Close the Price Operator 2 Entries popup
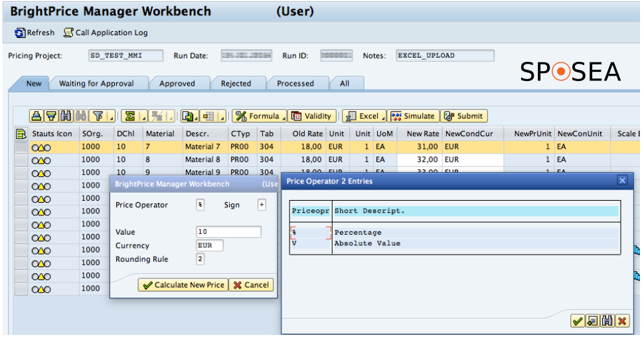The image size is (644, 339). click(x=622, y=181)
